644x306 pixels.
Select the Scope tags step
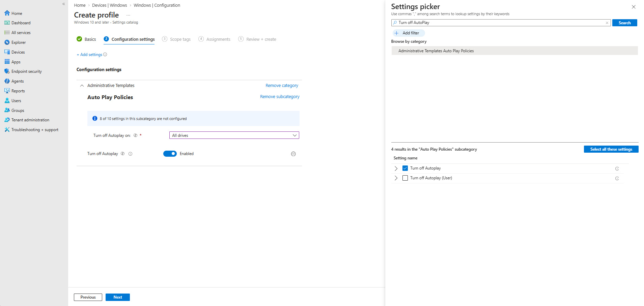coord(176,39)
